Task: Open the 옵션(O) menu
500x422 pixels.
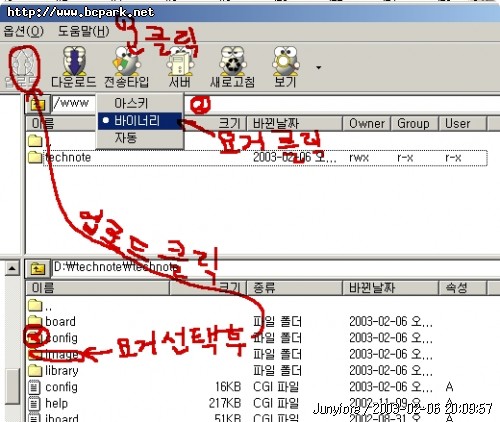Action: (x=23, y=31)
